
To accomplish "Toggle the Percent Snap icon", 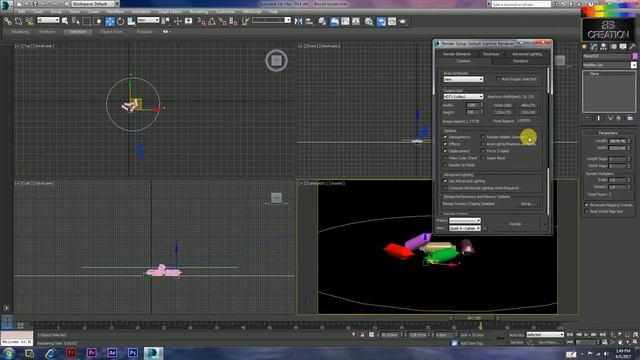I will 222,21.
